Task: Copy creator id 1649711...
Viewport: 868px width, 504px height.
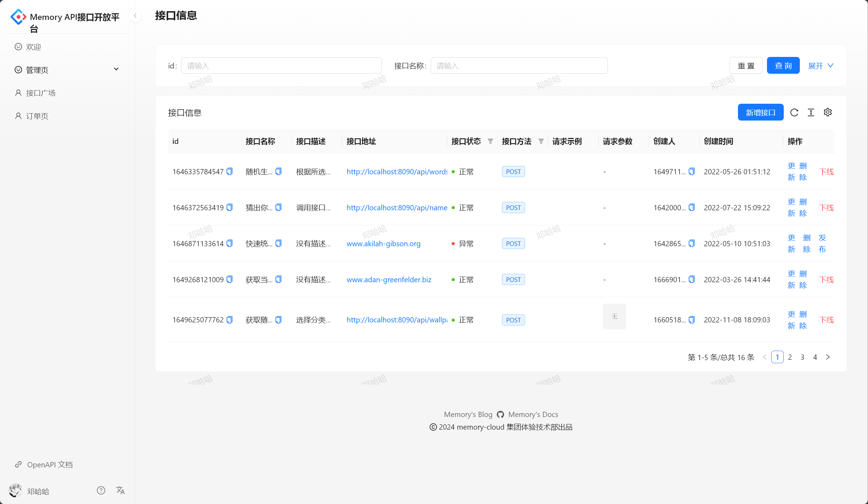Action: point(692,171)
